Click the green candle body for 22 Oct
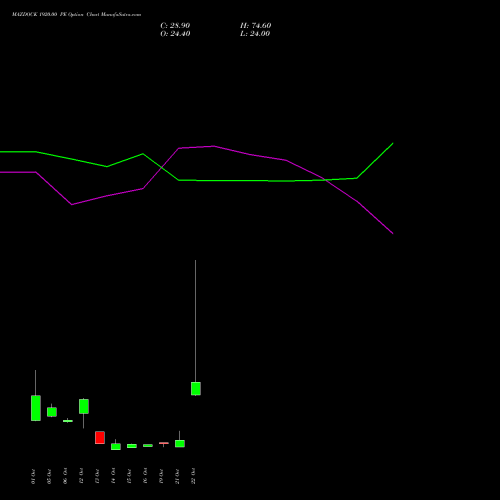Screen dimensions: 500x500 coord(196,389)
